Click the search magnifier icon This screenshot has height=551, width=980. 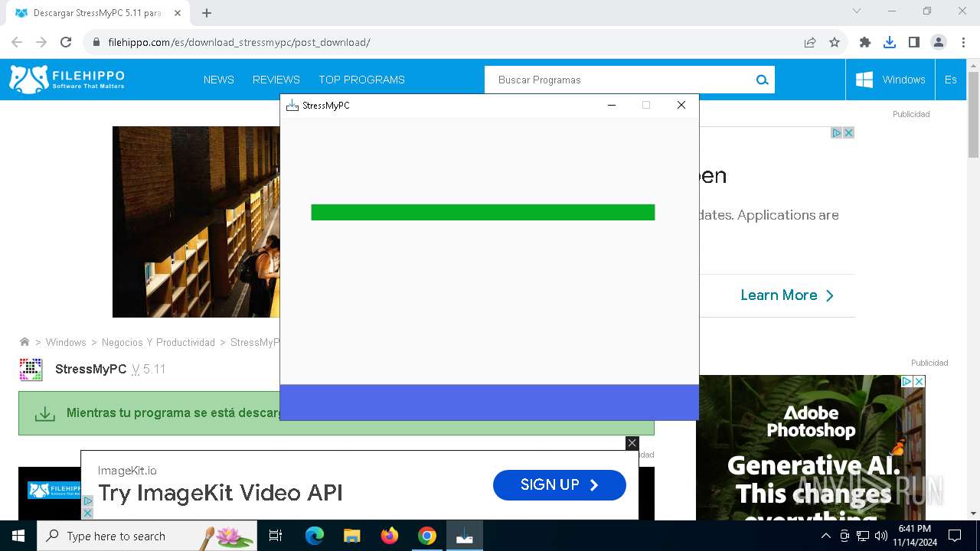coord(762,80)
